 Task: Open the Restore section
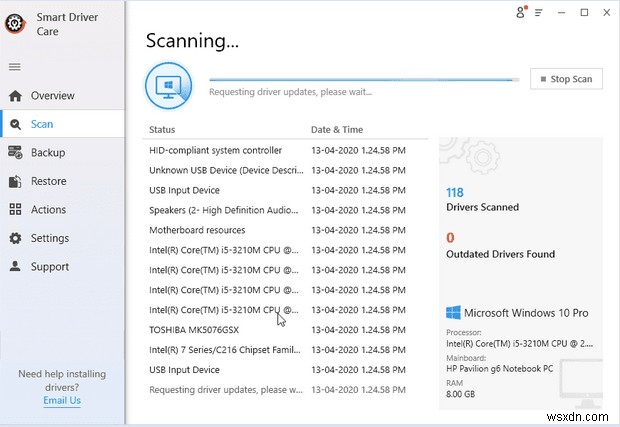62,181
